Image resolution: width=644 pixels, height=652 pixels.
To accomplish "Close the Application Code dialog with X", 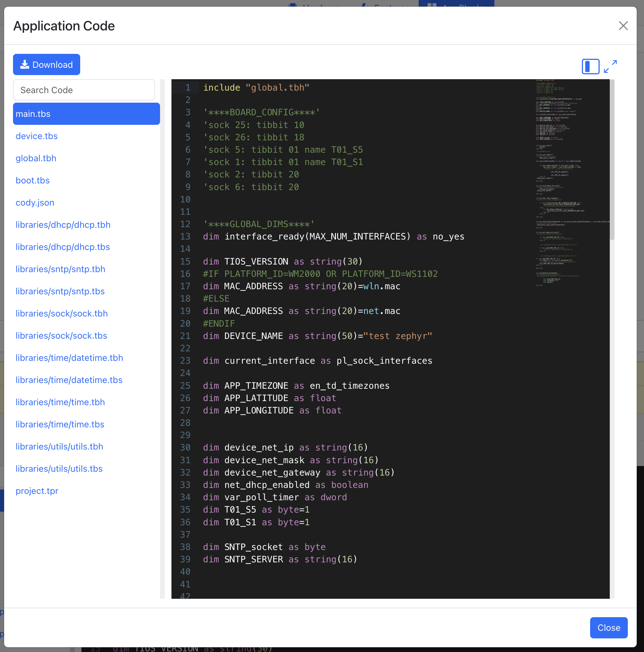I will click(623, 26).
